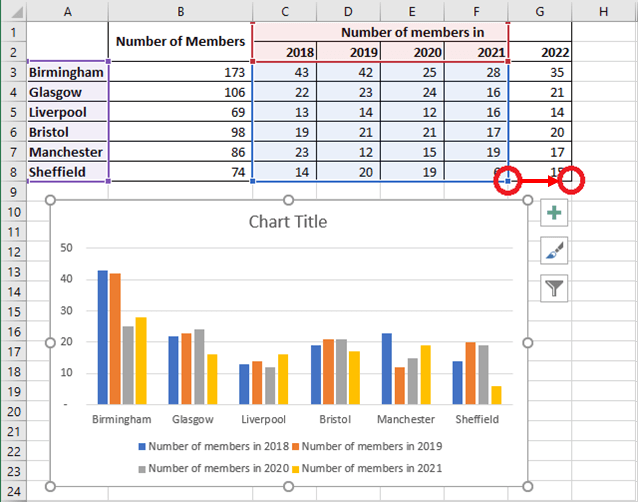Click Birmingham 2018 cell showing 43
The height and width of the screenshot is (502, 638).
click(284, 72)
